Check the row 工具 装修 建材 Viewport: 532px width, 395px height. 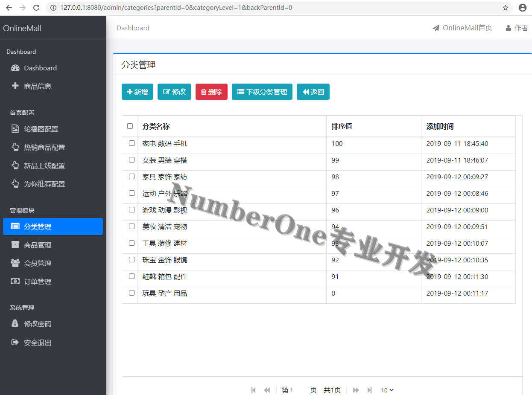pos(132,243)
